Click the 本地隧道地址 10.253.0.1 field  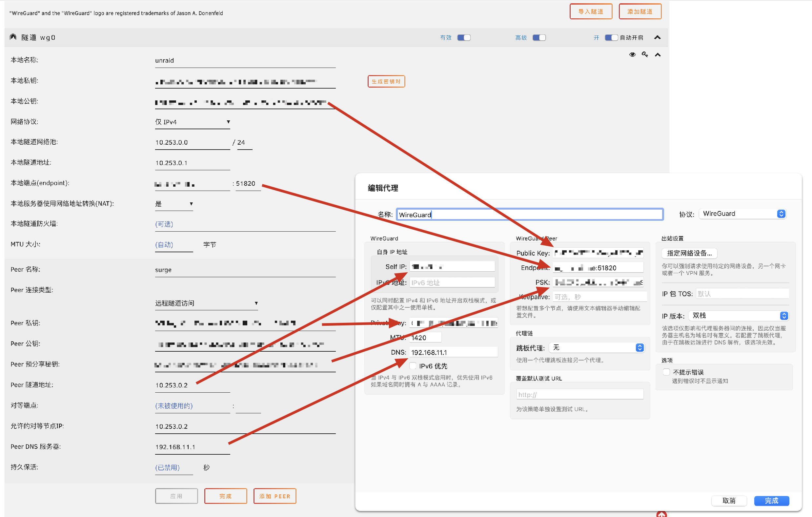click(193, 163)
